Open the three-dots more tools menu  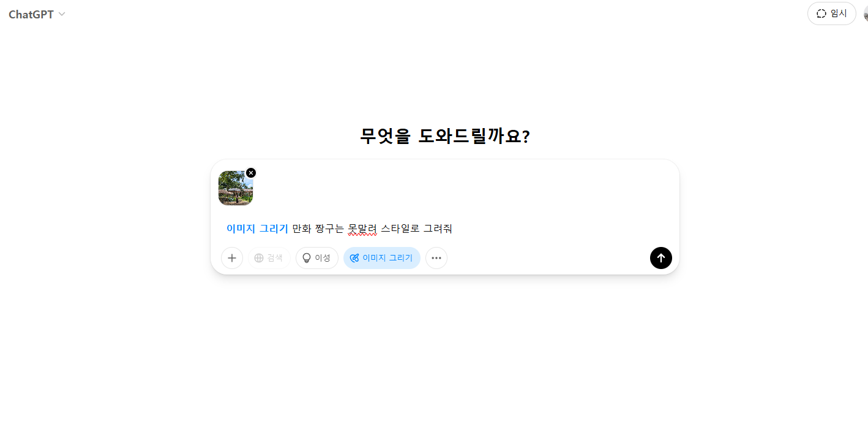click(436, 258)
